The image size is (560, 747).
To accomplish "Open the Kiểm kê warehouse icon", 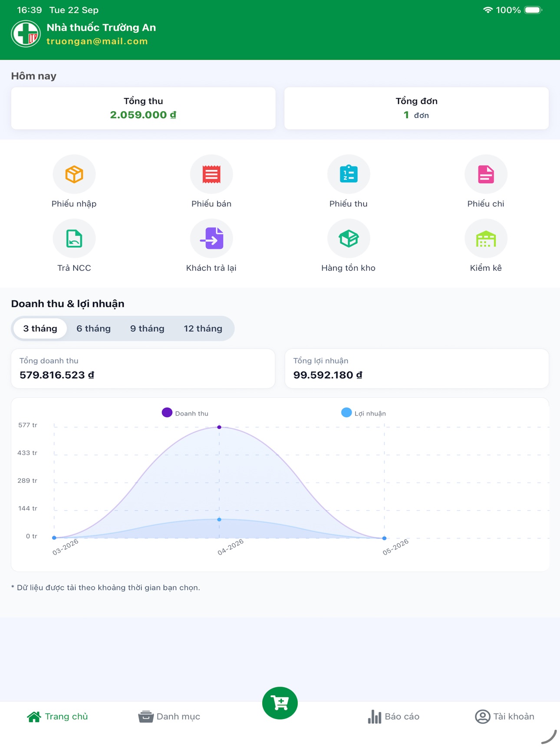I will (486, 238).
